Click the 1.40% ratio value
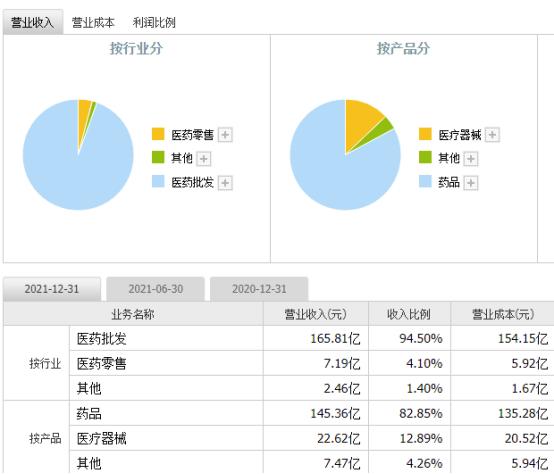 424,389
